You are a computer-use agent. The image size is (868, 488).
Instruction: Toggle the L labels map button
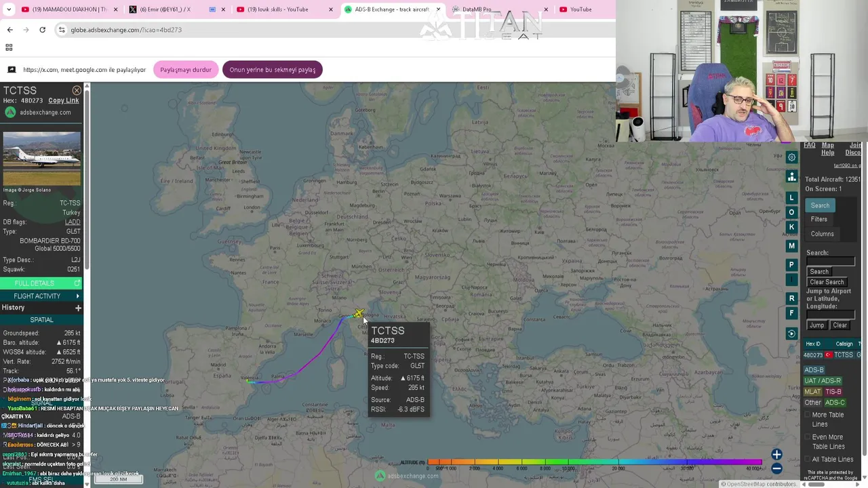pyautogui.click(x=791, y=197)
